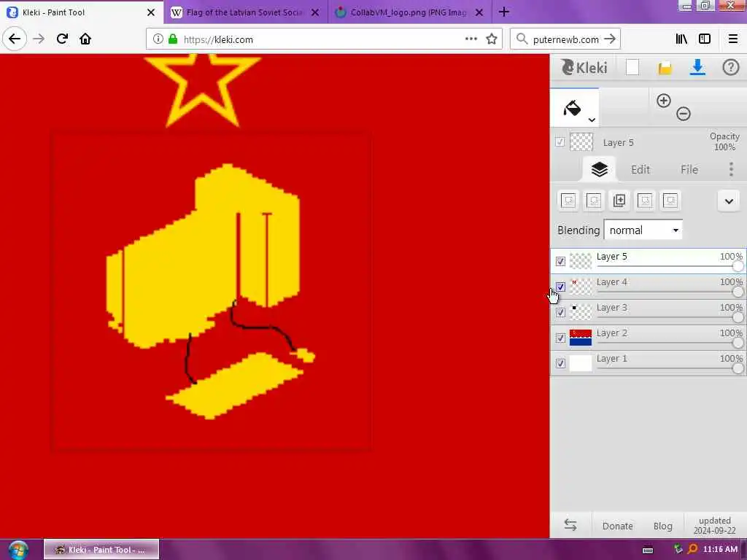The width and height of the screenshot is (747, 560).
Task: Open the Windows Start menu
Action: 18,550
